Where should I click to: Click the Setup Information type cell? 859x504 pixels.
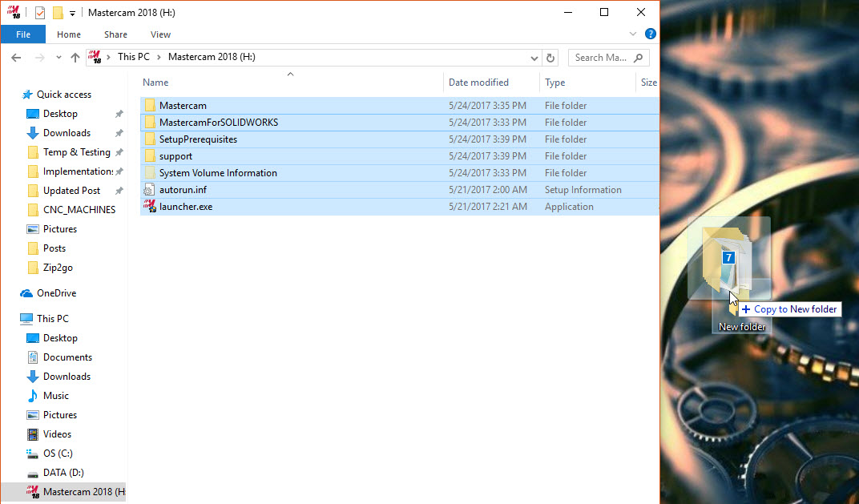coord(583,190)
